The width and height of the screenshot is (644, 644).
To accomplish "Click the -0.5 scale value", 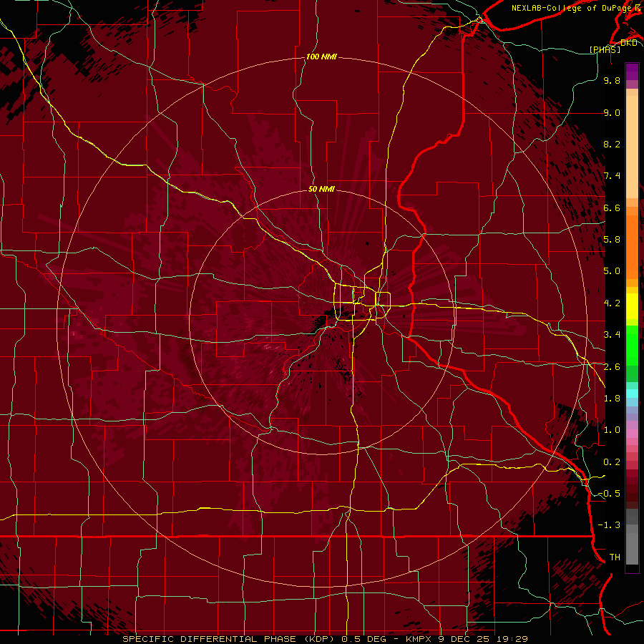I will click(x=609, y=494).
